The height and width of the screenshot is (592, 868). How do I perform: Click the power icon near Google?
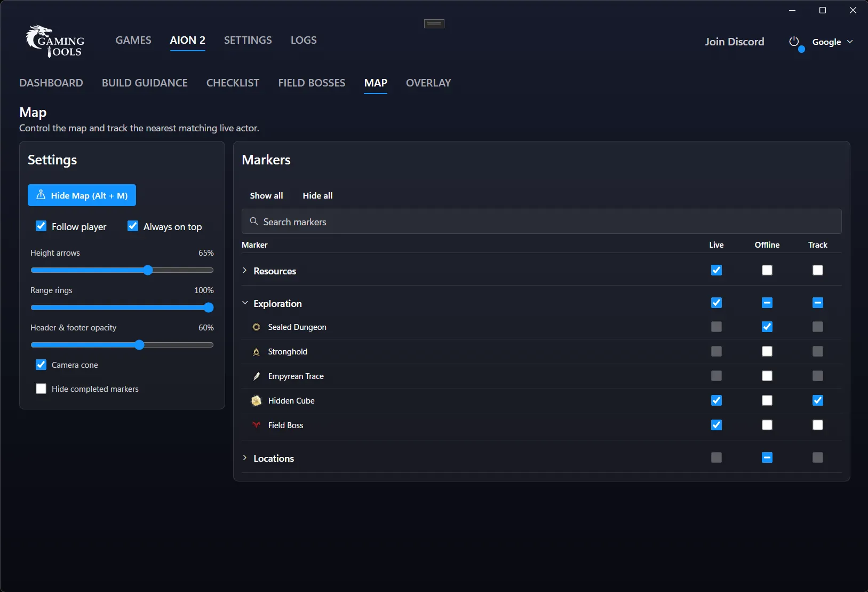794,42
